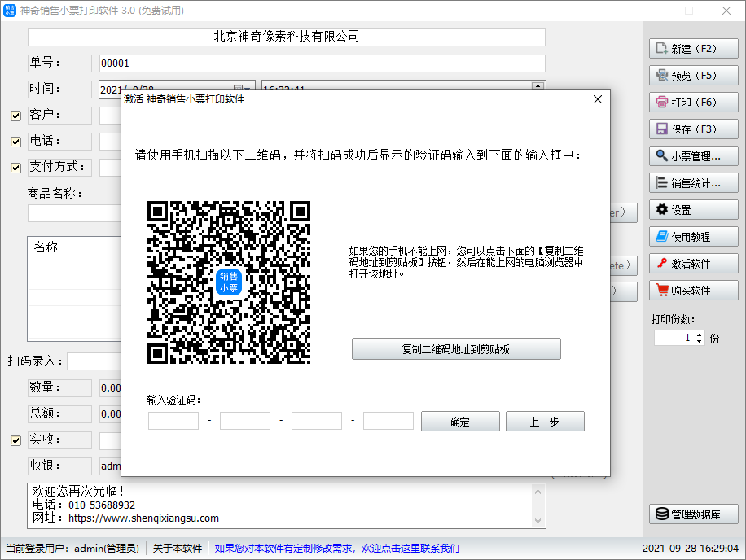
Task: Open 管理数据库 button in main window
Action: coord(694,514)
